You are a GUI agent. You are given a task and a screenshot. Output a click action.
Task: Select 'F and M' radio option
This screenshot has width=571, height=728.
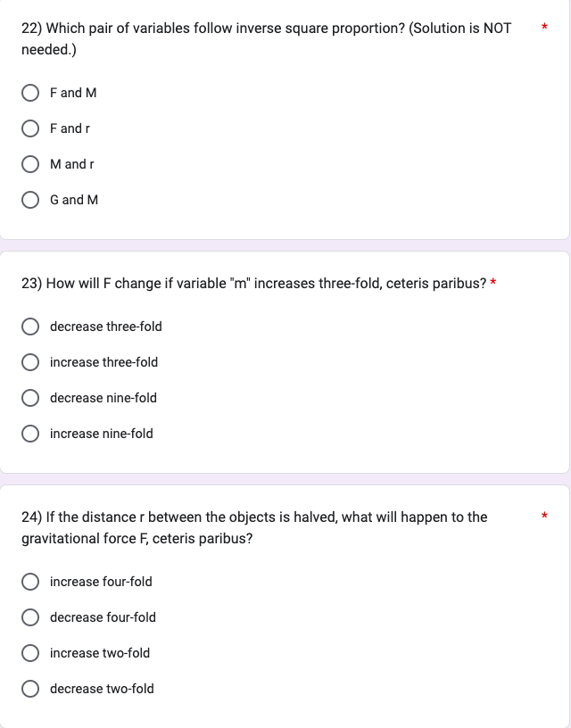(x=31, y=93)
